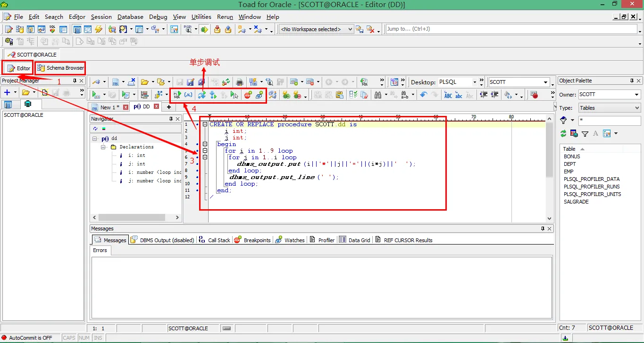Image resolution: width=644 pixels, height=343 pixels.
Task: Click the Add Breakpoint stop icon
Action: click(x=248, y=95)
